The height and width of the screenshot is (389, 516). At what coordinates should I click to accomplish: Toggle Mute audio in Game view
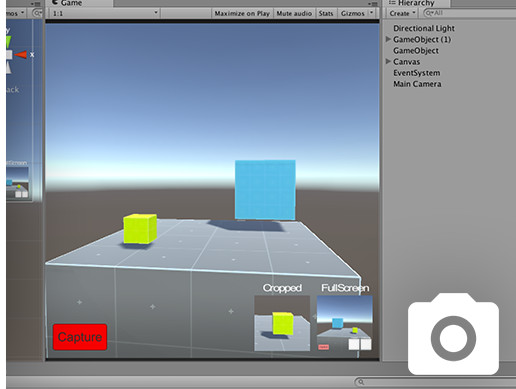294,13
